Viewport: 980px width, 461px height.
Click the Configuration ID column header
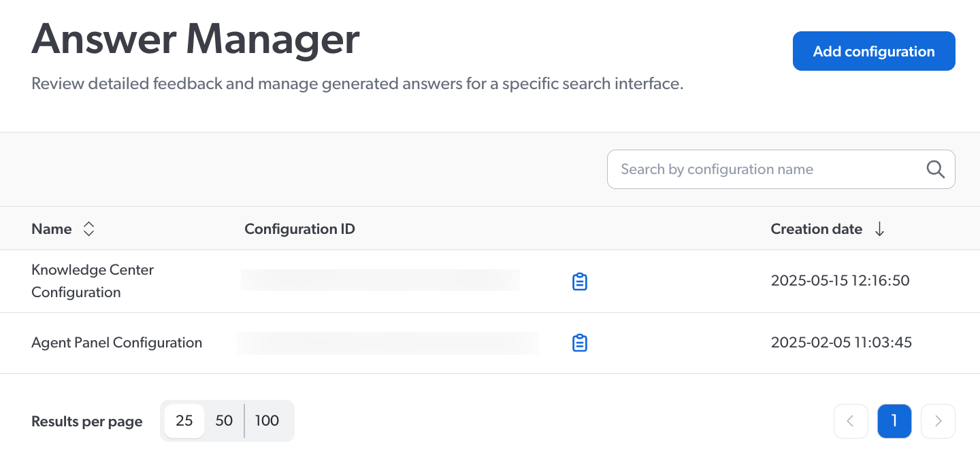click(x=299, y=229)
